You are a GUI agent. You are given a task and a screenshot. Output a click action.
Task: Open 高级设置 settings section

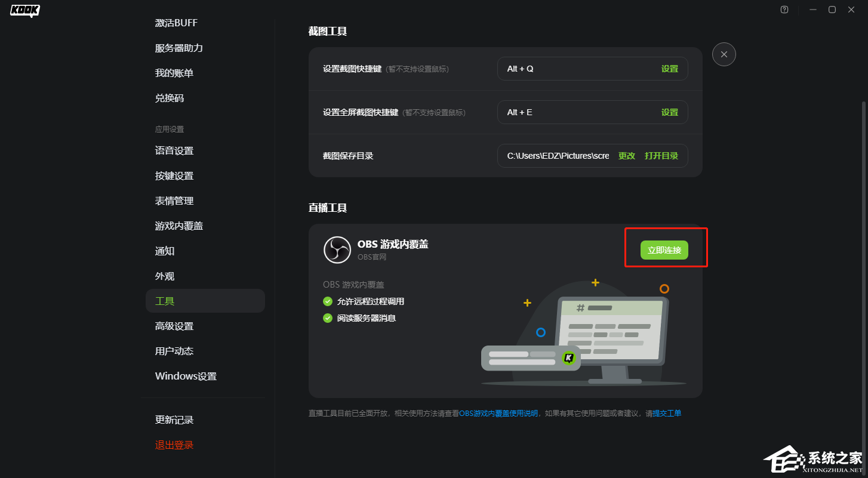tap(174, 326)
